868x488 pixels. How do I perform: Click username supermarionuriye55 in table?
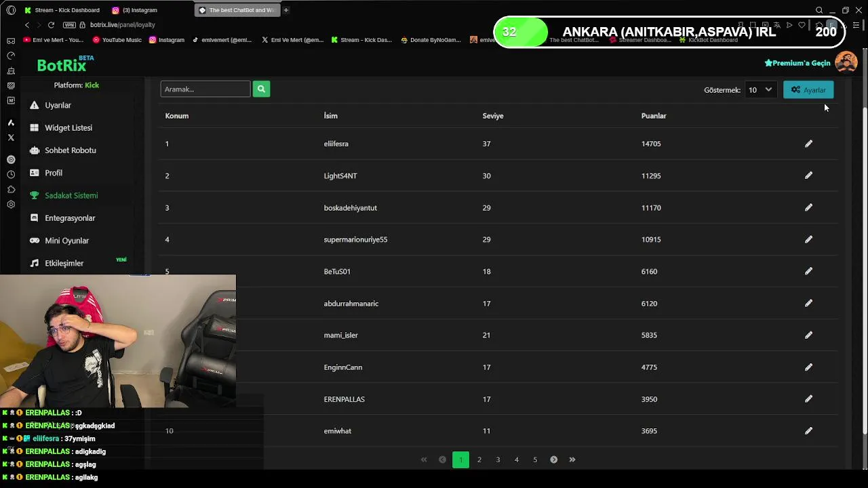(x=355, y=239)
